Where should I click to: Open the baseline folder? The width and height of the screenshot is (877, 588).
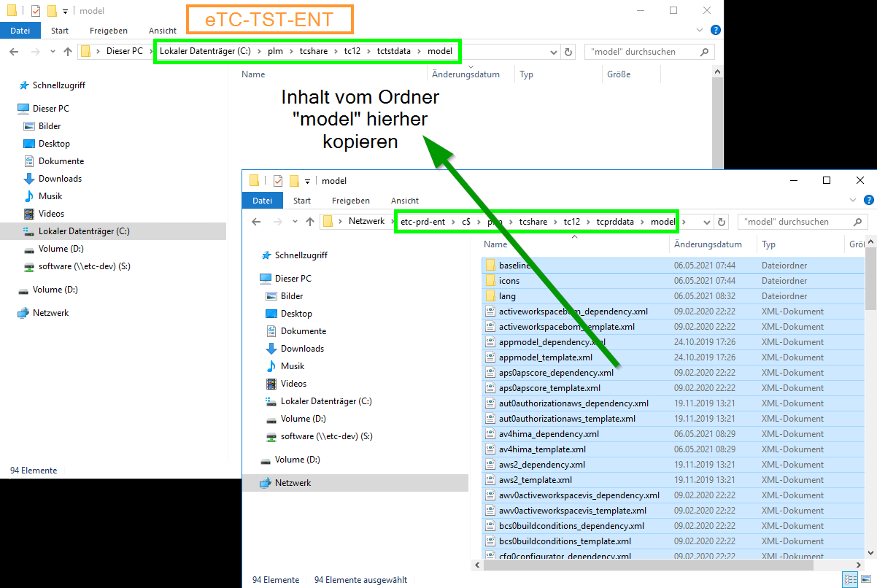coord(514,266)
